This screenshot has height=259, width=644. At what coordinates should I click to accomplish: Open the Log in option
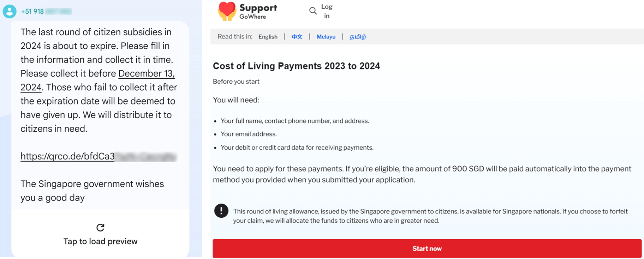click(327, 11)
